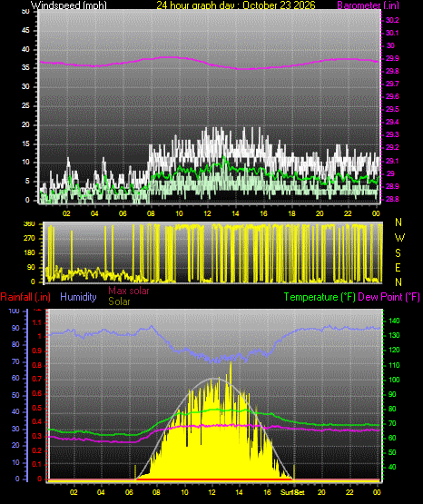Click the 'W' wind direction compass label
Image resolution: width=423 pixels, height=504 pixels.
pyautogui.click(x=399, y=238)
